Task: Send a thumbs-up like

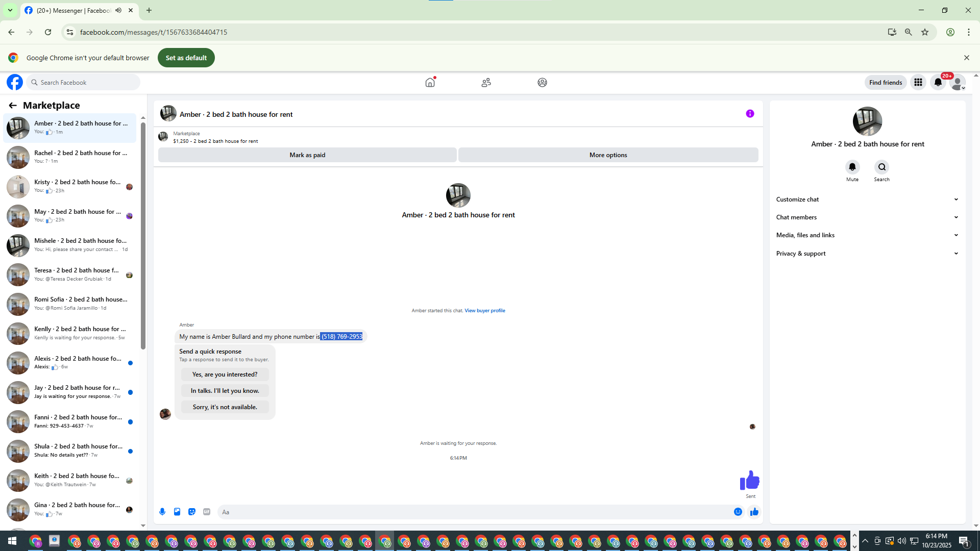Action: [754, 512]
